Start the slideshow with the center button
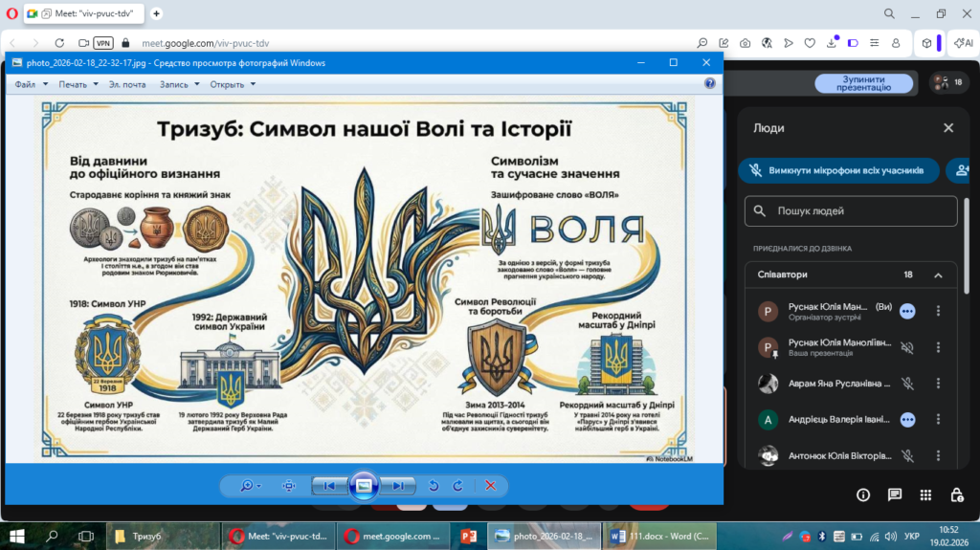 coord(364,486)
